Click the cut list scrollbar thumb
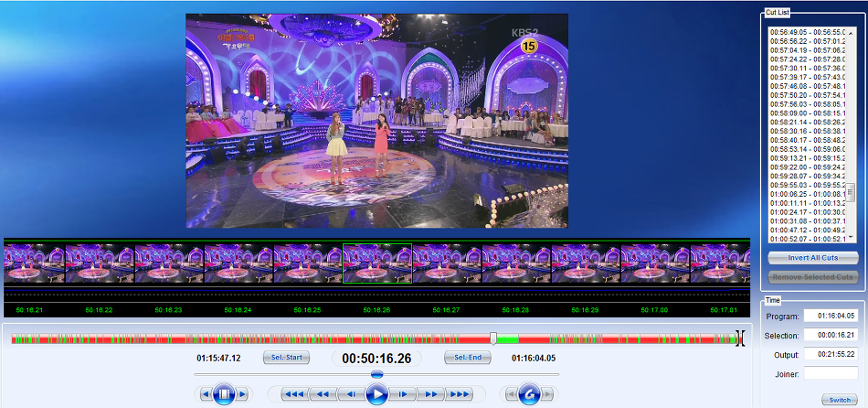 pyautogui.click(x=850, y=192)
